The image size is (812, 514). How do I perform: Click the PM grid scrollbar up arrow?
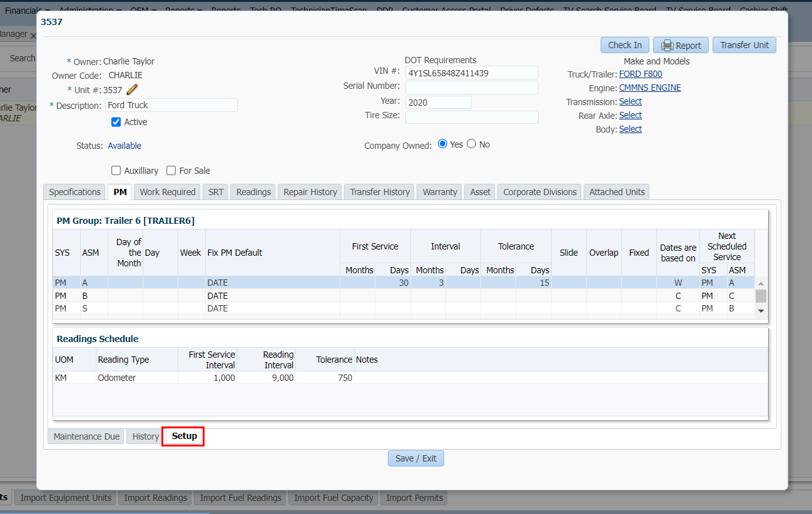(x=761, y=284)
